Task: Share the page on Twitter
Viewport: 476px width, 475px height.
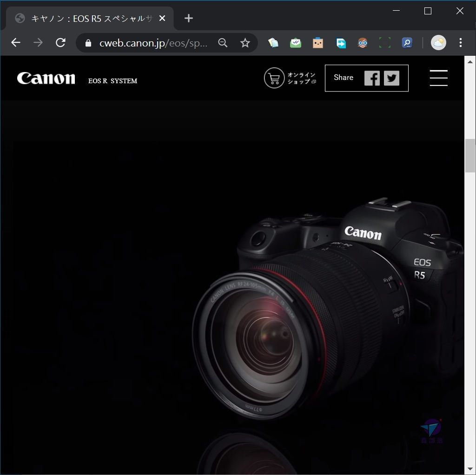Action: tap(391, 78)
